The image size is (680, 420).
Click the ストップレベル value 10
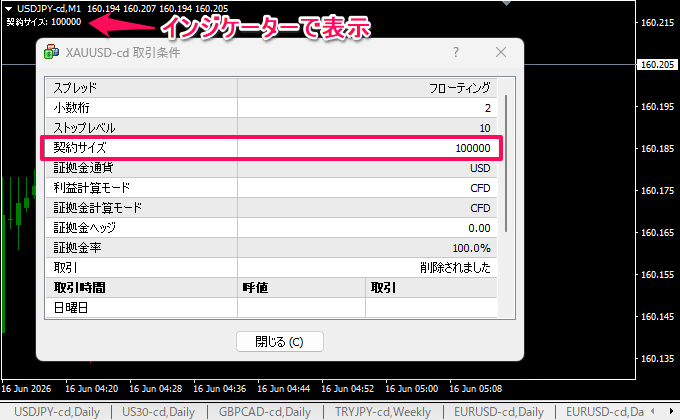(x=485, y=128)
